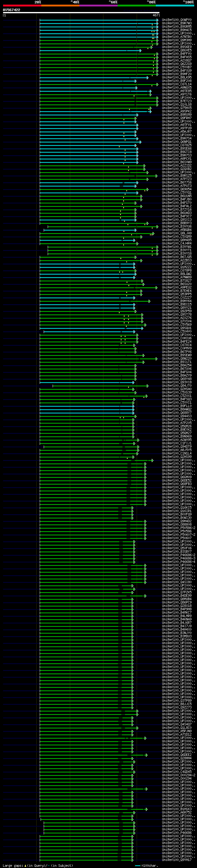197x868 pixels.
Task: Select label UniRef100_Q6GM09
Action: 177,477
